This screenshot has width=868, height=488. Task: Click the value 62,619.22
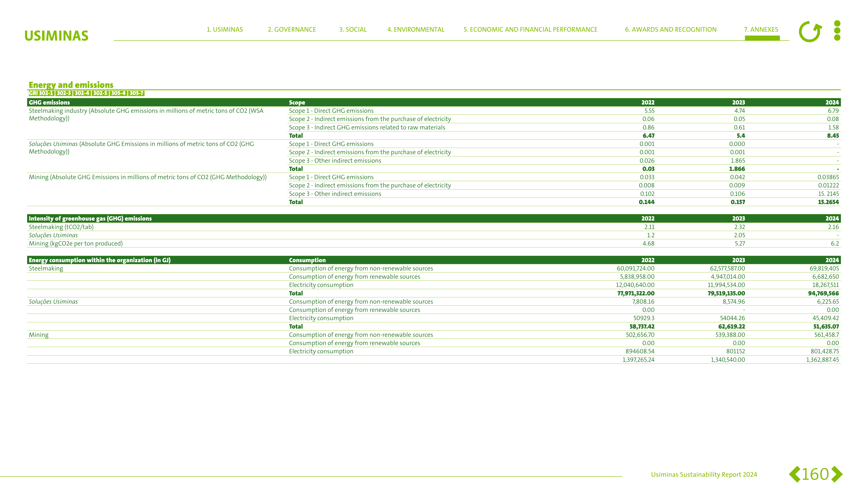click(732, 327)
